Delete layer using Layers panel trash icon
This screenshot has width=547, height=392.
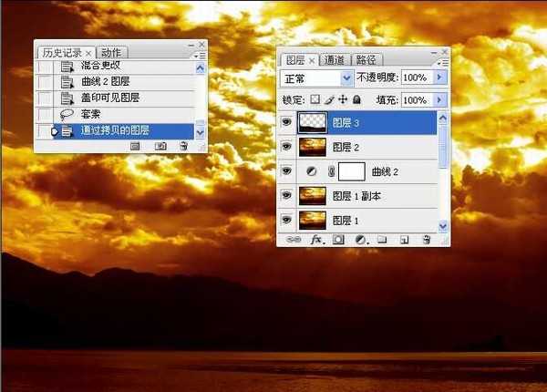tap(426, 239)
